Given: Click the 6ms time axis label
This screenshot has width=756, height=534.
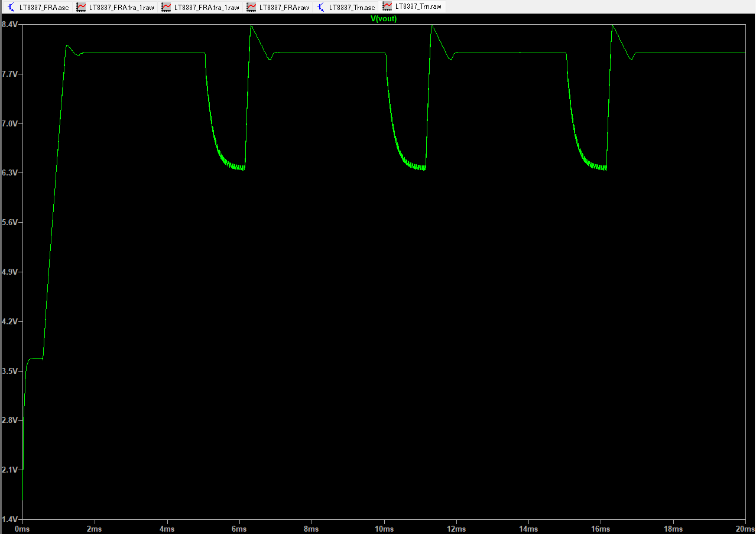Looking at the screenshot, I should pyautogui.click(x=239, y=529).
